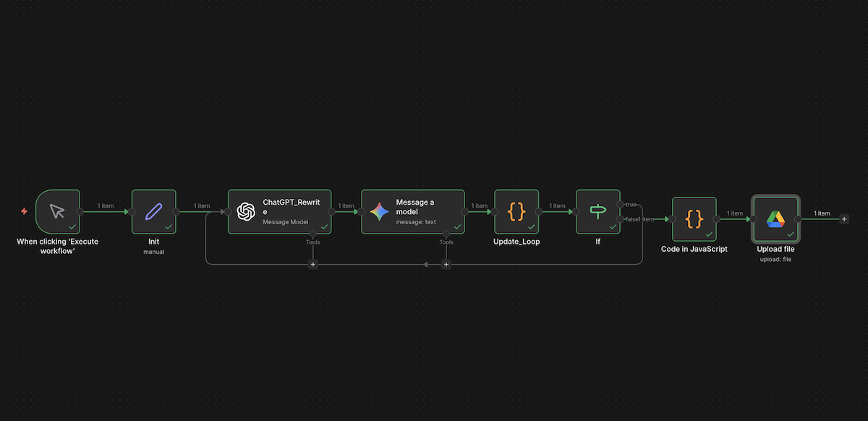Open the Init node pencil icon
This screenshot has width=868, height=421.
click(x=153, y=211)
